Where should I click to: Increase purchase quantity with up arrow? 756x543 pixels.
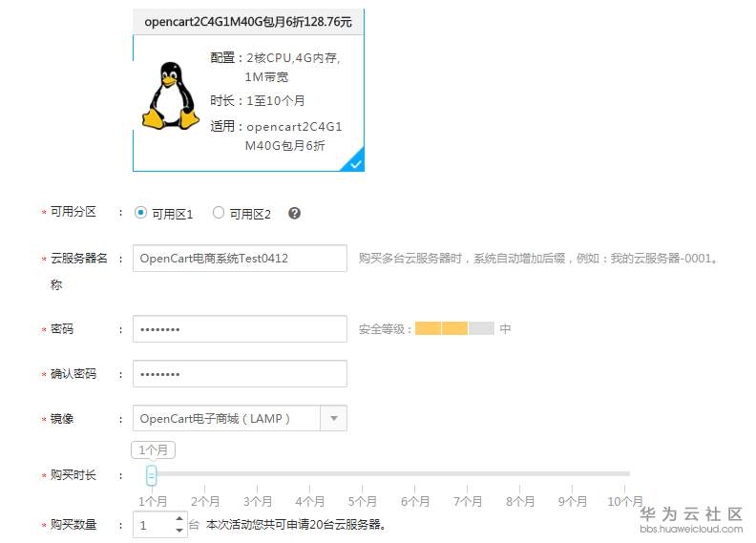coord(179,519)
